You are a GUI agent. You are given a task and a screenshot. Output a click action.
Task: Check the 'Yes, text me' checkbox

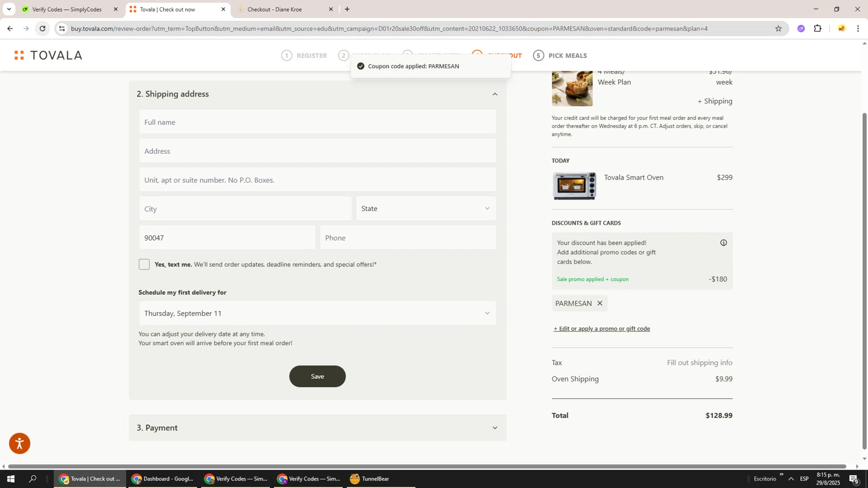click(144, 264)
